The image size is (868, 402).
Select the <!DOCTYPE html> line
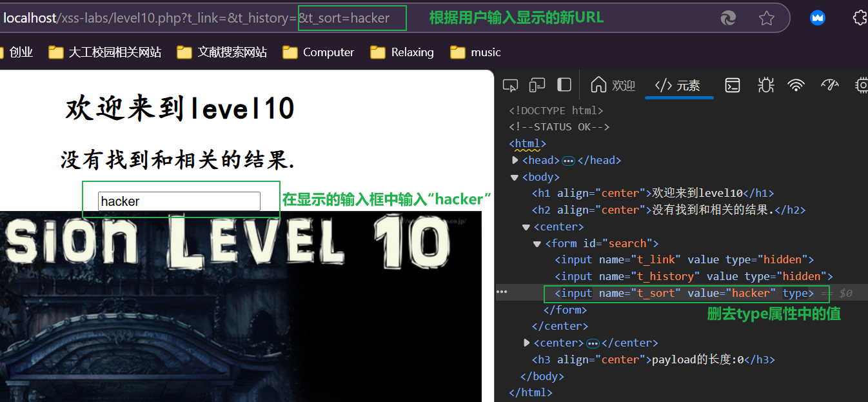click(x=556, y=110)
